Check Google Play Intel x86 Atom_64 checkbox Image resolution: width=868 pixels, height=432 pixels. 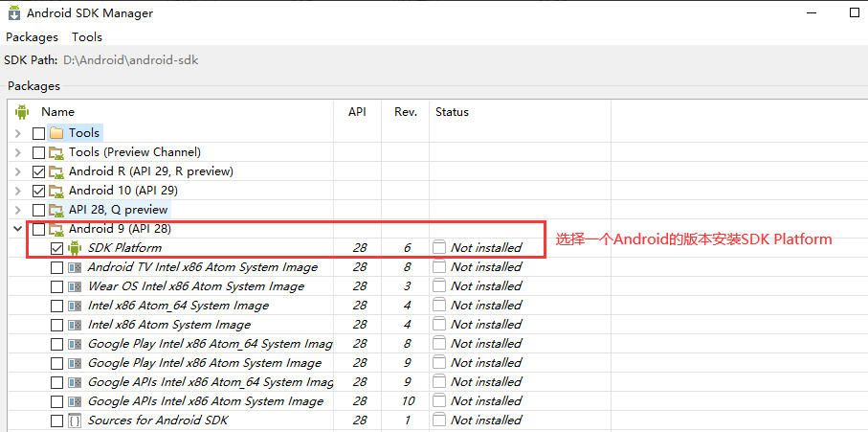coord(57,345)
